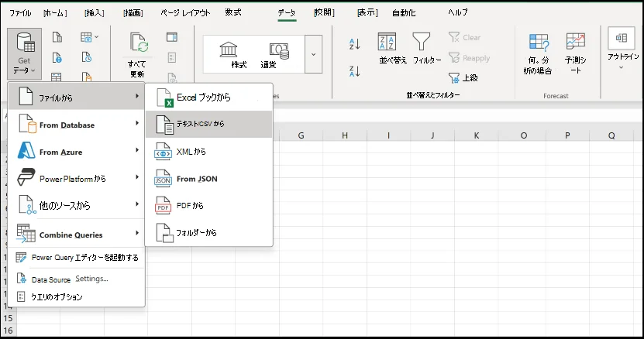The height and width of the screenshot is (339, 644).
Task: Switch to the 描画 ribbon tab
Action: click(x=133, y=13)
